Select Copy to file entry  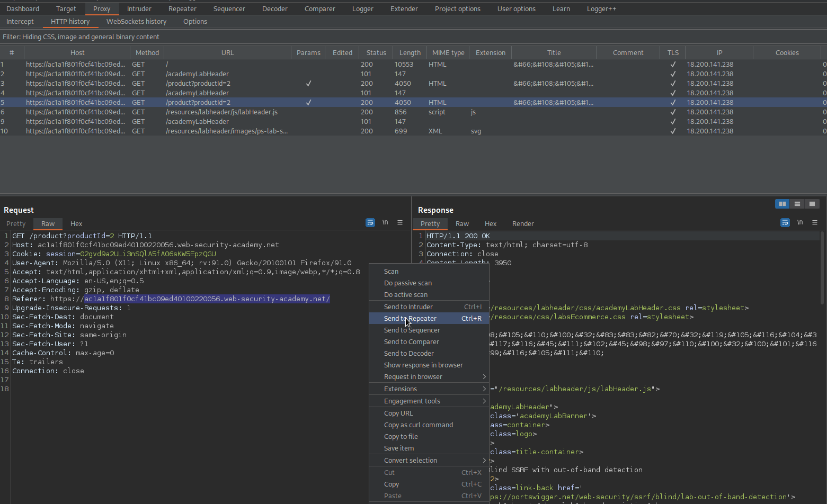coord(429,437)
